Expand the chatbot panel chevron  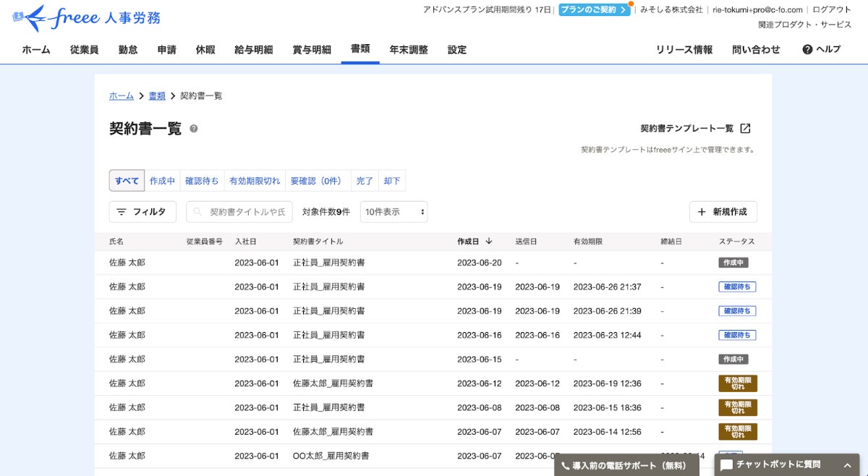(x=847, y=465)
